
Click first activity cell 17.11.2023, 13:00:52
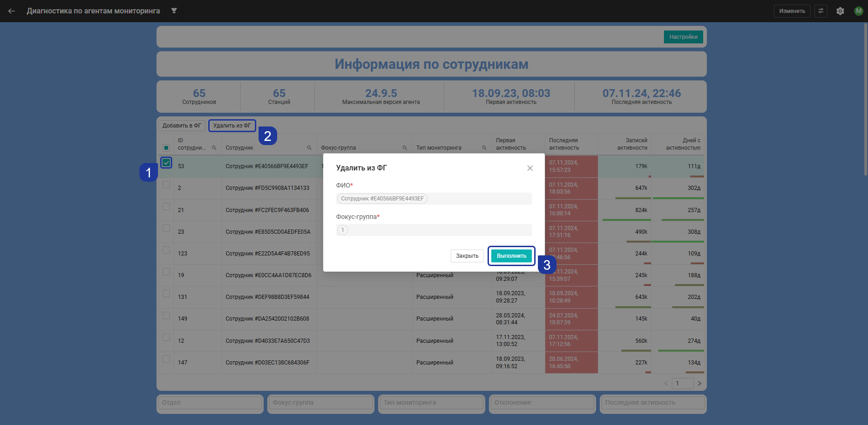click(x=518, y=341)
